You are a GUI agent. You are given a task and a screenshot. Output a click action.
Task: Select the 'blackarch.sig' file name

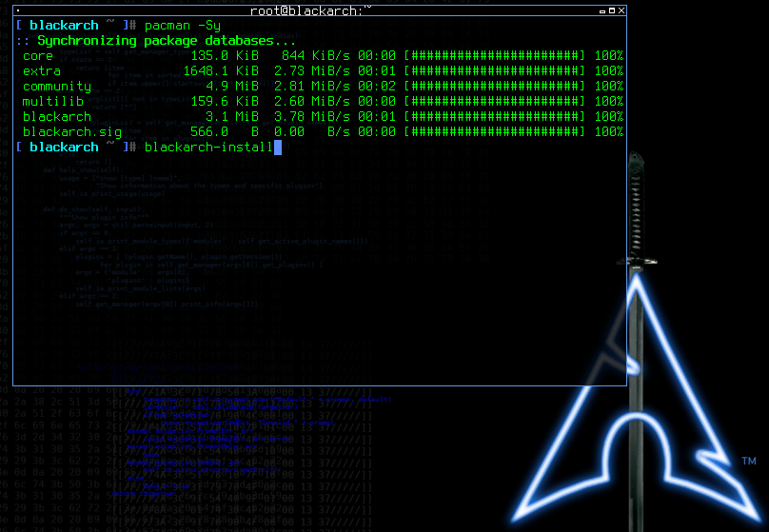point(72,132)
